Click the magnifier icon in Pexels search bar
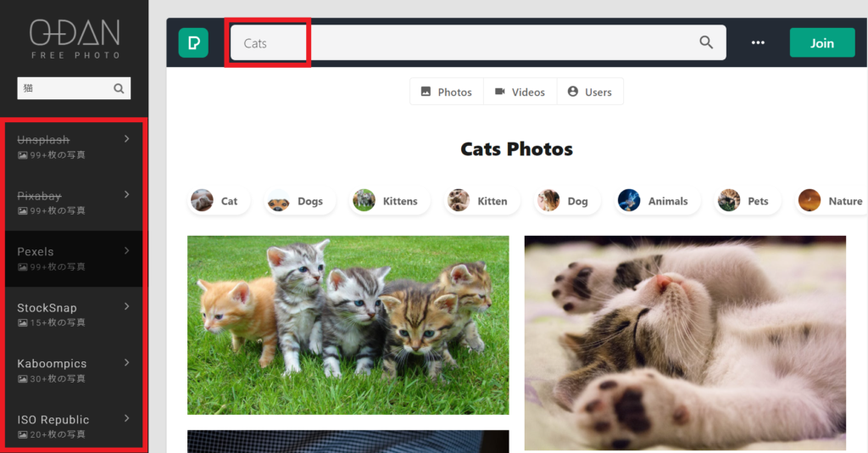The height and width of the screenshot is (453, 868). pyautogui.click(x=706, y=42)
